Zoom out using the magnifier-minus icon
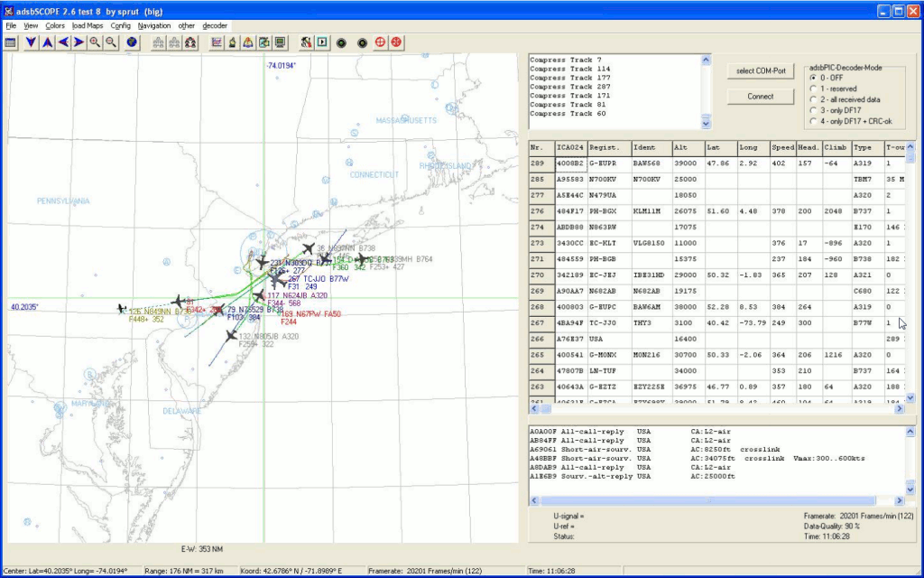This screenshot has width=924, height=578. (110, 42)
